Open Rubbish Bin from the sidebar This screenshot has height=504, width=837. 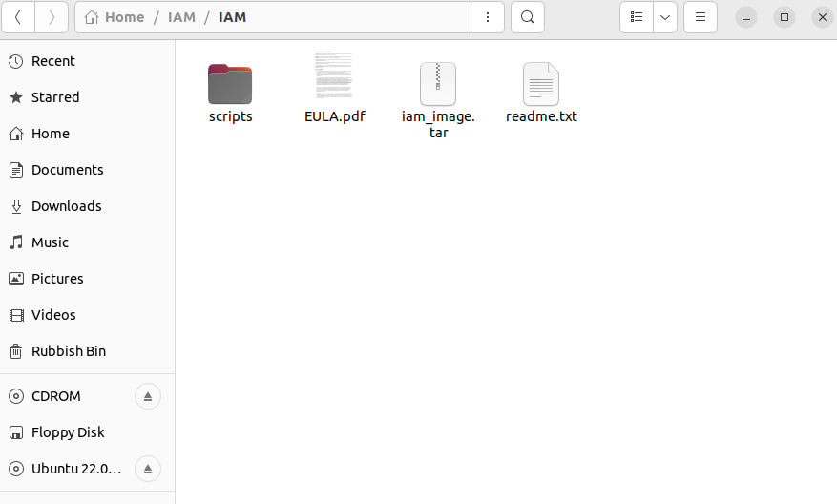[69, 351]
